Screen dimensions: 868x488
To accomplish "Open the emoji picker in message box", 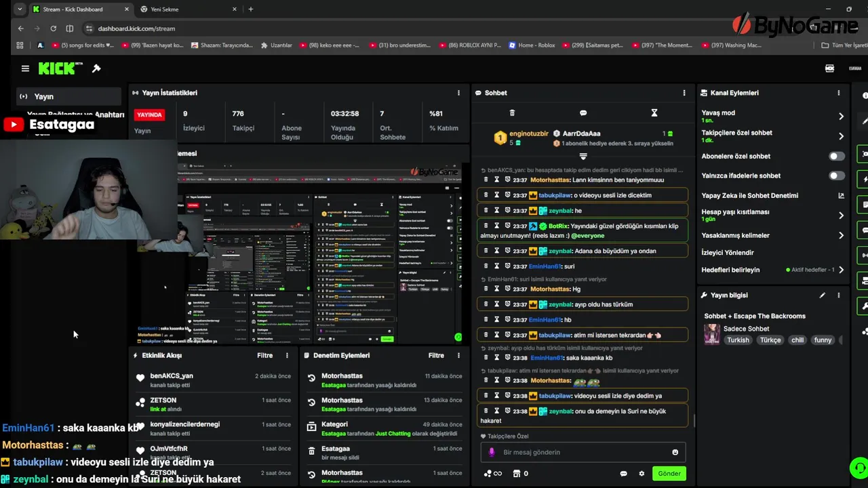I will point(675,452).
